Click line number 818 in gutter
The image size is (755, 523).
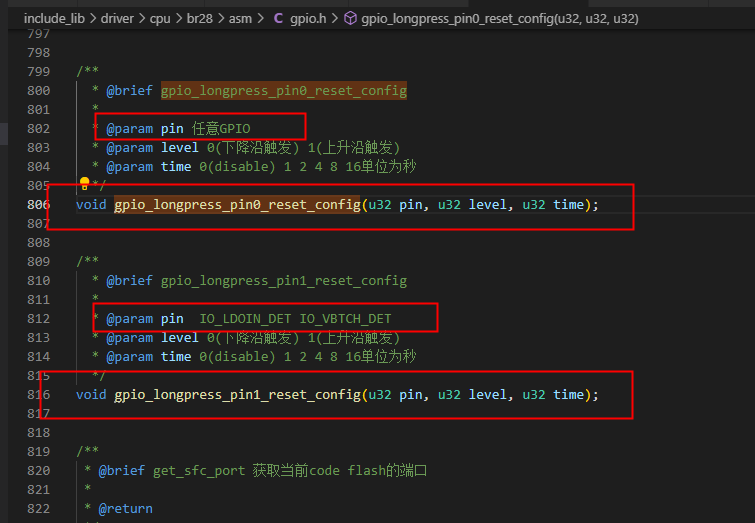[39, 432]
